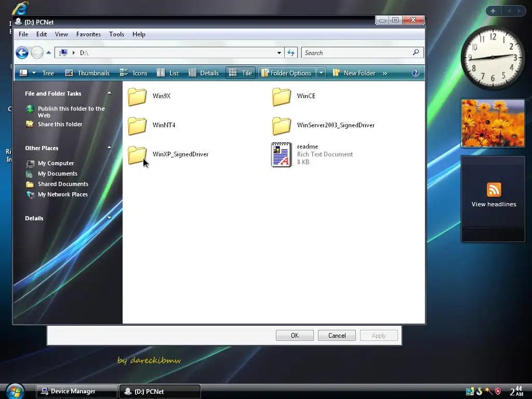This screenshot has width=532, height=399.
Task: Open the Folder Options dropdown arrow
Action: [x=321, y=73]
